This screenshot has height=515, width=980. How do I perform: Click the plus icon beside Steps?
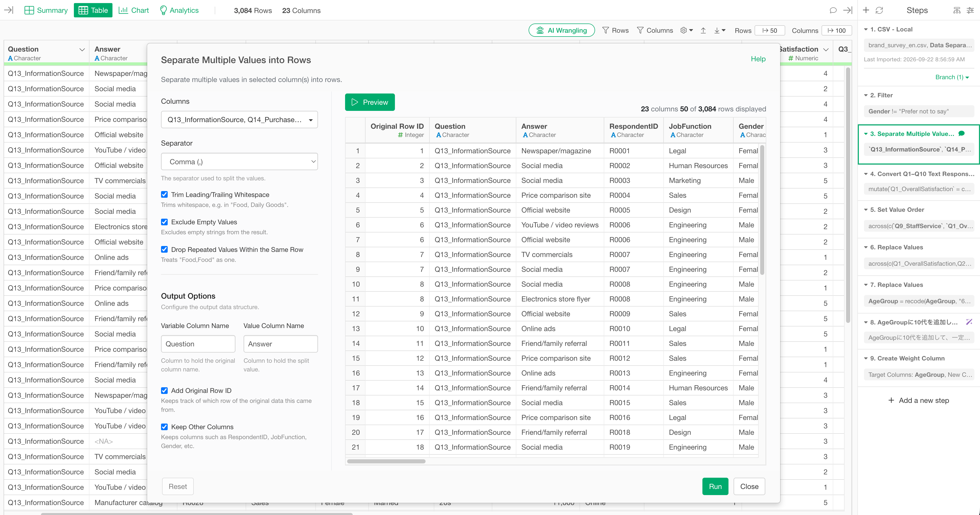(866, 10)
